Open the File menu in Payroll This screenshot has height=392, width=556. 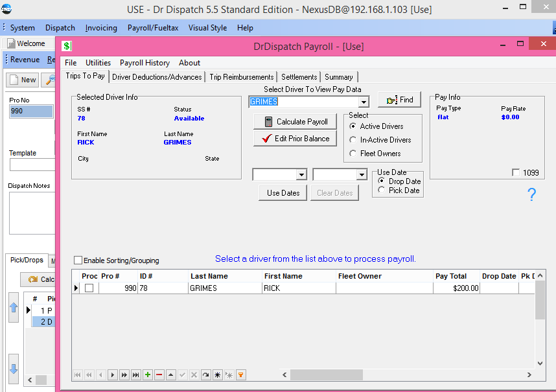point(71,63)
